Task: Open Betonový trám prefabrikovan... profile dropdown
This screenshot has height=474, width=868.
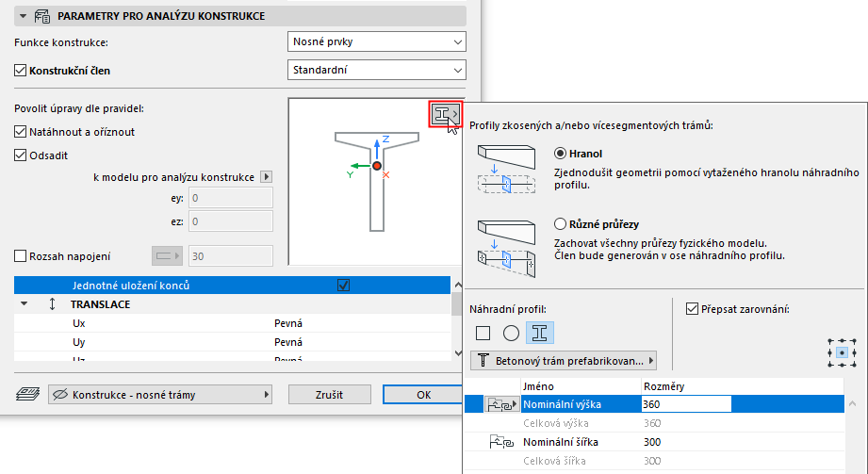Action: tap(564, 361)
